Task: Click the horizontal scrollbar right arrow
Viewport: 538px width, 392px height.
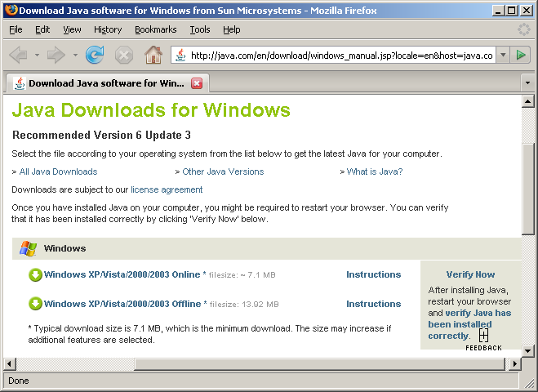Action: point(514,363)
